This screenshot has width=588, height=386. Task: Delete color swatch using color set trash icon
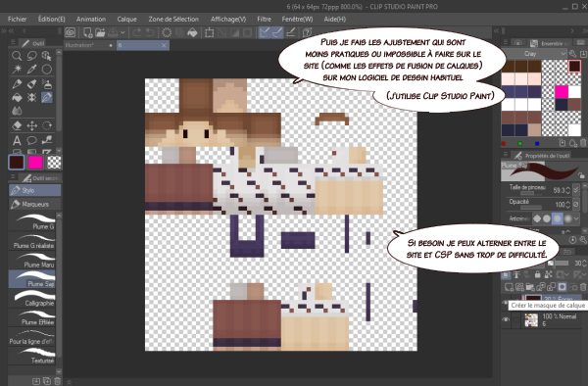click(583, 143)
